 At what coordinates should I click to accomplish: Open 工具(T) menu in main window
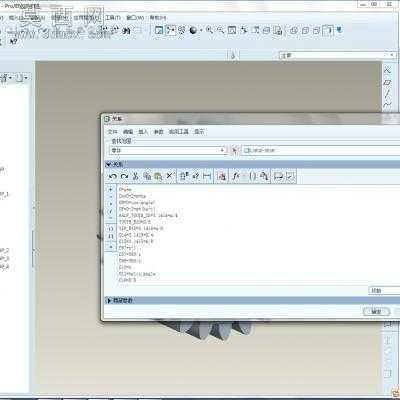[113, 17]
